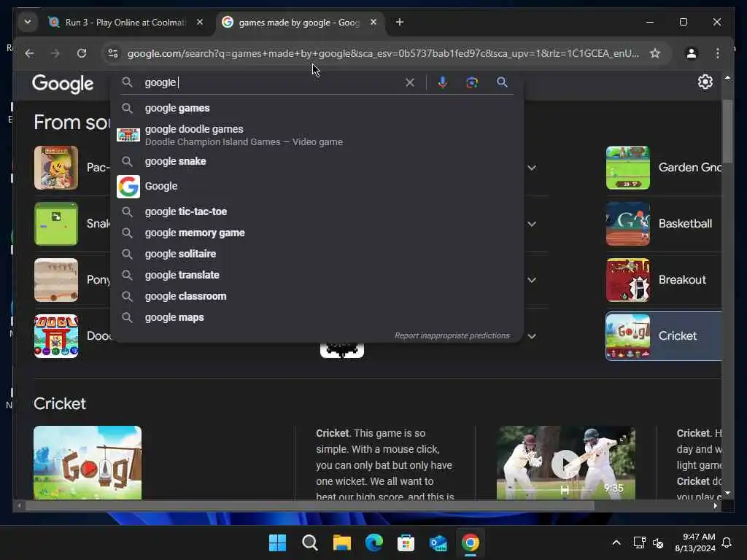This screenshot has height=560, width=747.
Task: Play the Cricket doodle game image
Action: click(x=88, y=462)
